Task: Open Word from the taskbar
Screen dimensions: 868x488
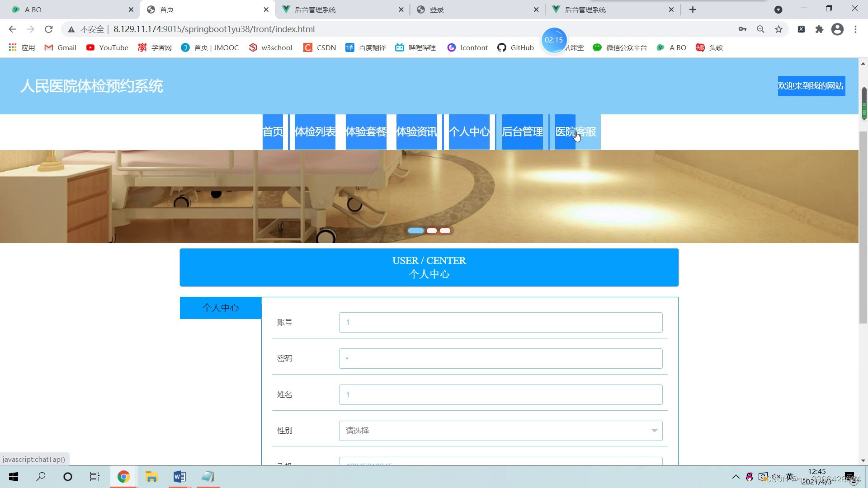Action: (x=179, y=476)
